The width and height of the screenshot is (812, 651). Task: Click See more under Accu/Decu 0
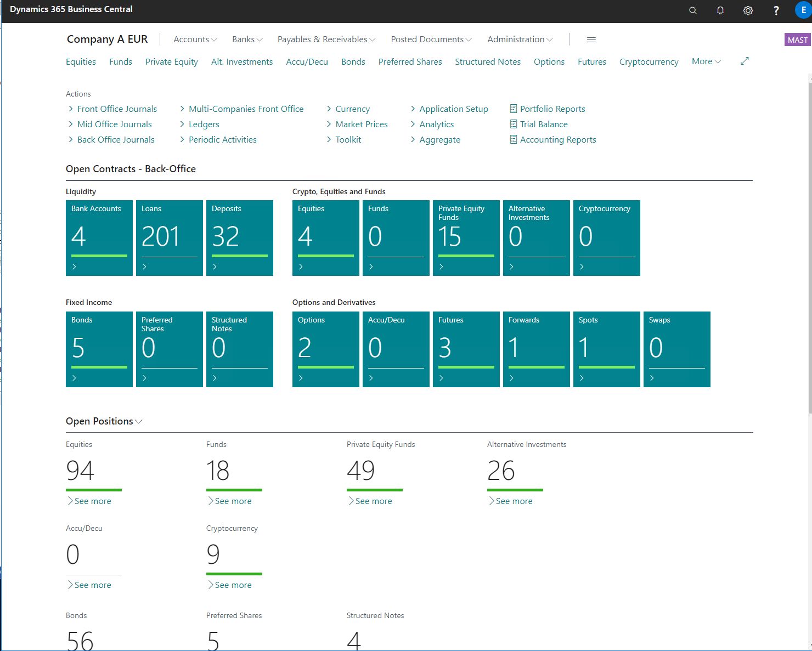click(x=89, y=585)
